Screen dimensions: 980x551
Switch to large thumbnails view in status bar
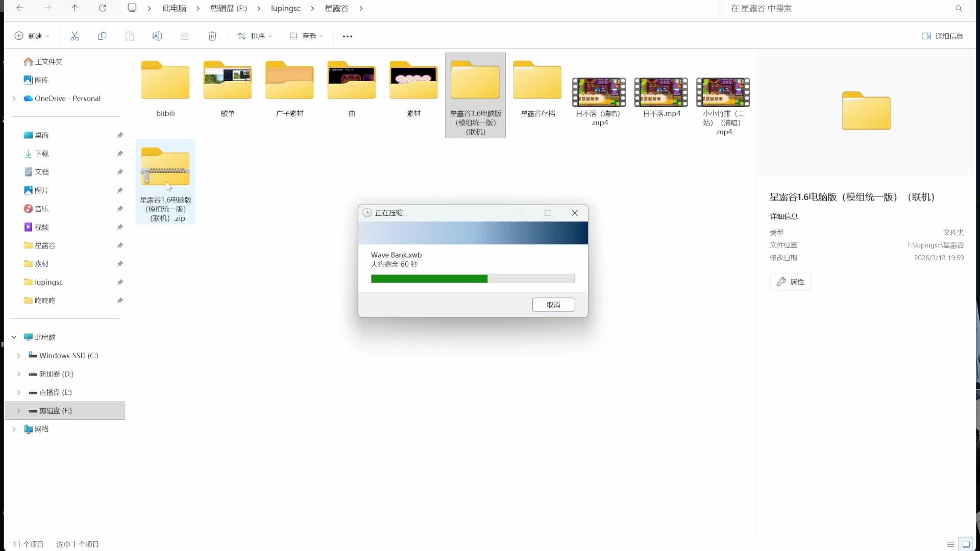click(x=966, y=544)
